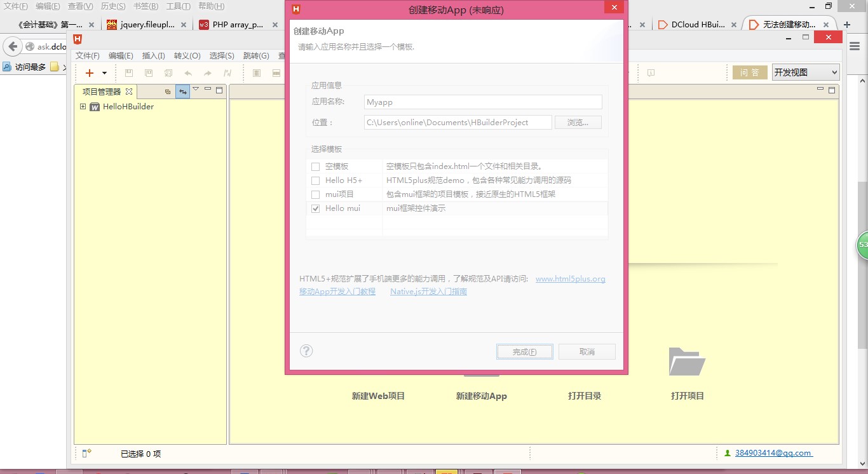Open HBuilder 转义(O) menu
Image resolution: width=868 pixels, height=474 pixels.
click(187, 56)
